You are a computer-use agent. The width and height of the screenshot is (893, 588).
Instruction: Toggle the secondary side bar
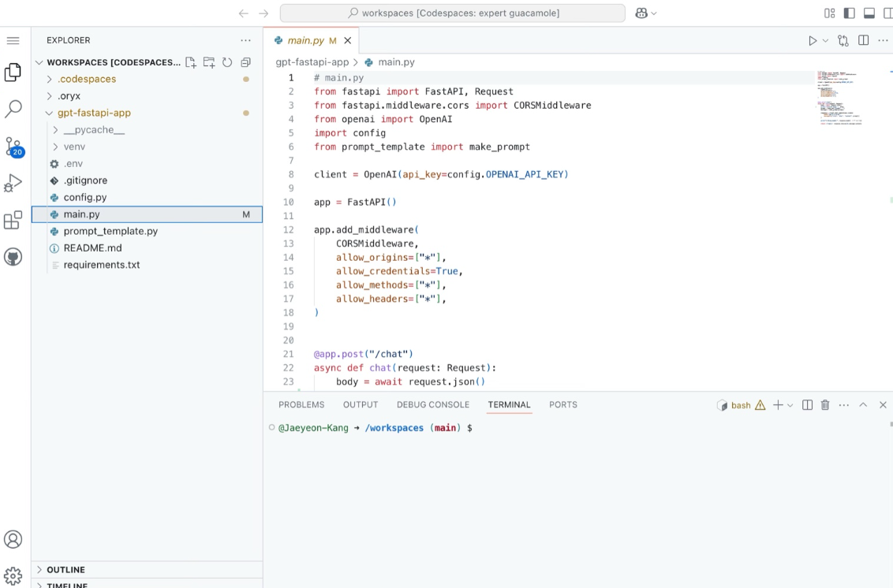point(887,13)
